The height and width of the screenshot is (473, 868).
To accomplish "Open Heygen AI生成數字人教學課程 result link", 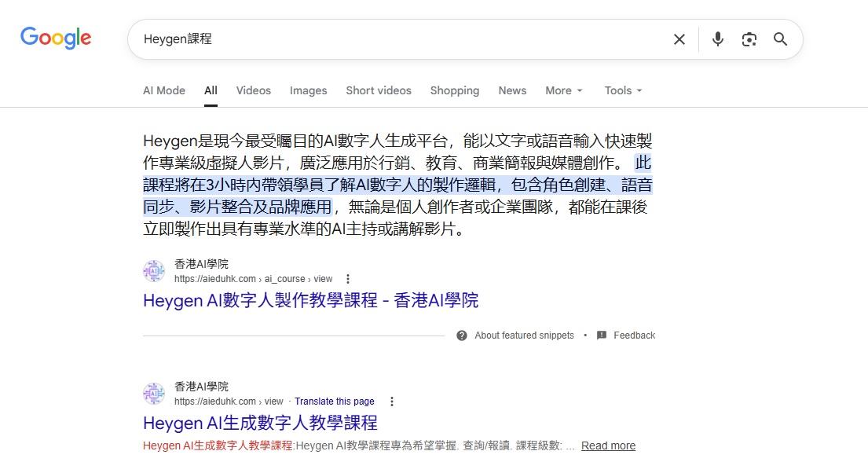I will (260, 423).
